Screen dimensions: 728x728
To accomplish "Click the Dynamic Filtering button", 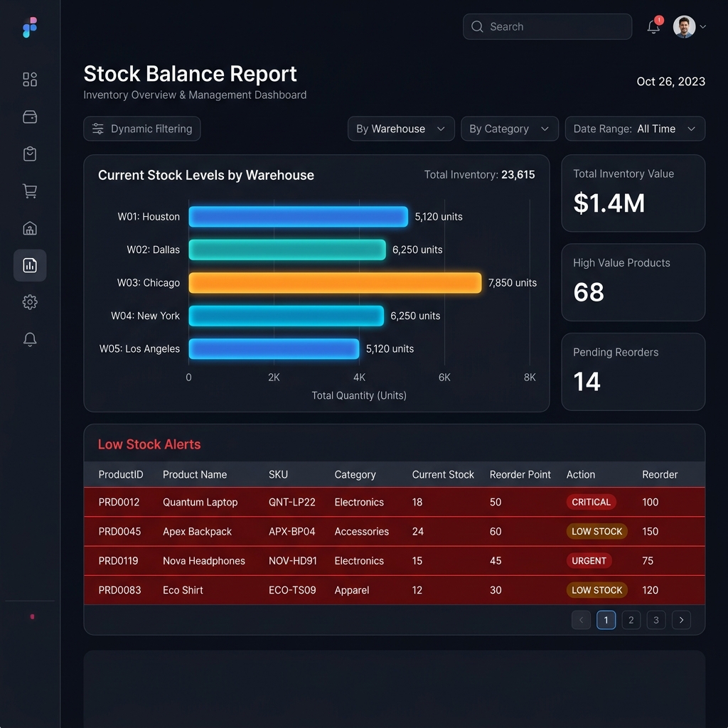I will pyautogui.click(x=142, y=129).
